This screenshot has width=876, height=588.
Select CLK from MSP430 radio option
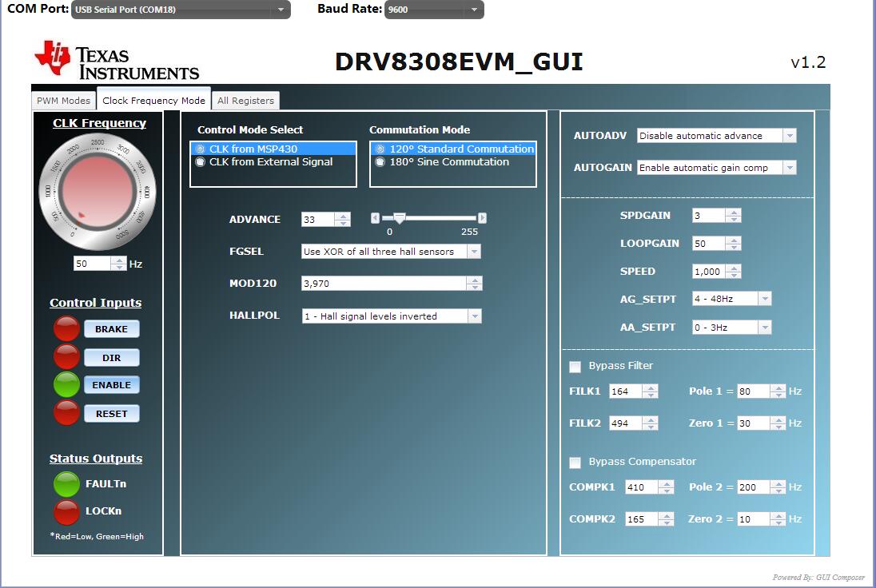[x=273, y=149]
